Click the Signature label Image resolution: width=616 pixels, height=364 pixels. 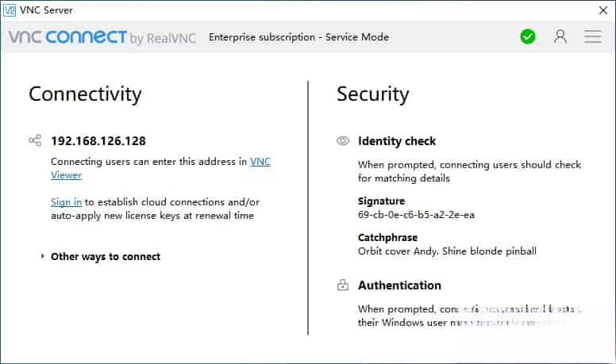(x=381, y=201)
